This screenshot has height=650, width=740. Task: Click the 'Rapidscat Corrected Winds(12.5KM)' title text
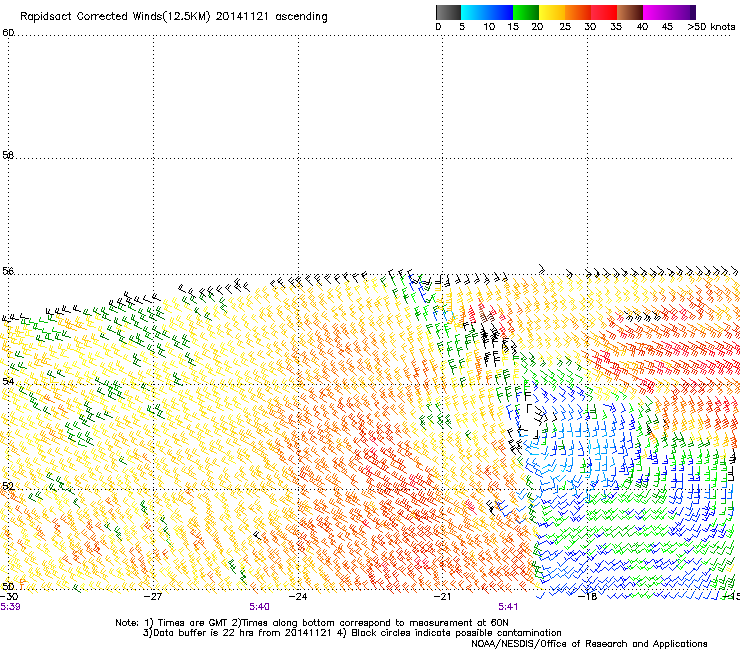115,17
